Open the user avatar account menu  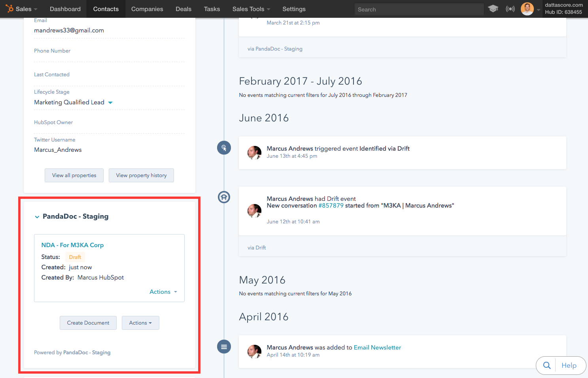527,9
